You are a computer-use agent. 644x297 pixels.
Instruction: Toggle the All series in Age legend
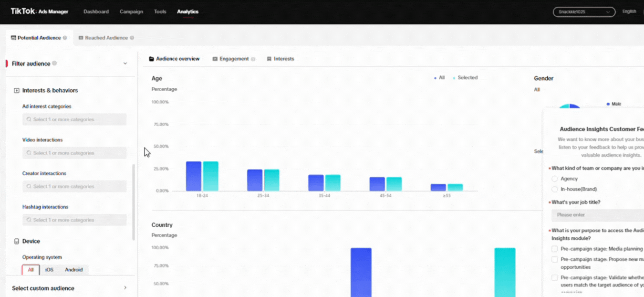coord(439,78)
